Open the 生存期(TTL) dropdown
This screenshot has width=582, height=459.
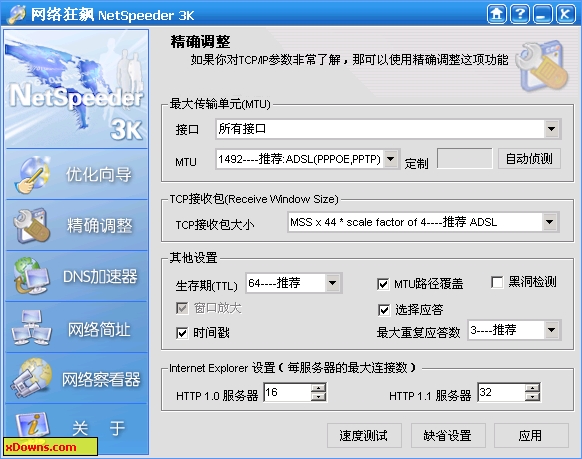[x=332, y=283]
